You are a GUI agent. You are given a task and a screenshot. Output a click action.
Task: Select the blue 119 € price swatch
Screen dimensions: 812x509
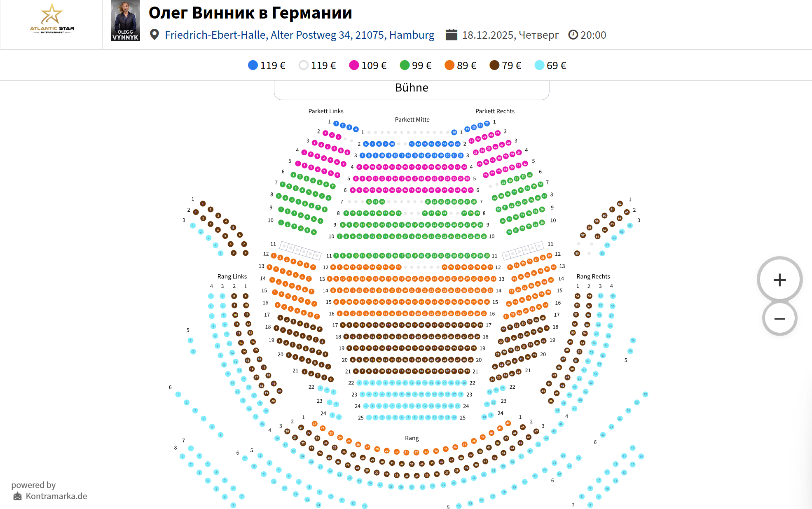[x=253, y=65]
